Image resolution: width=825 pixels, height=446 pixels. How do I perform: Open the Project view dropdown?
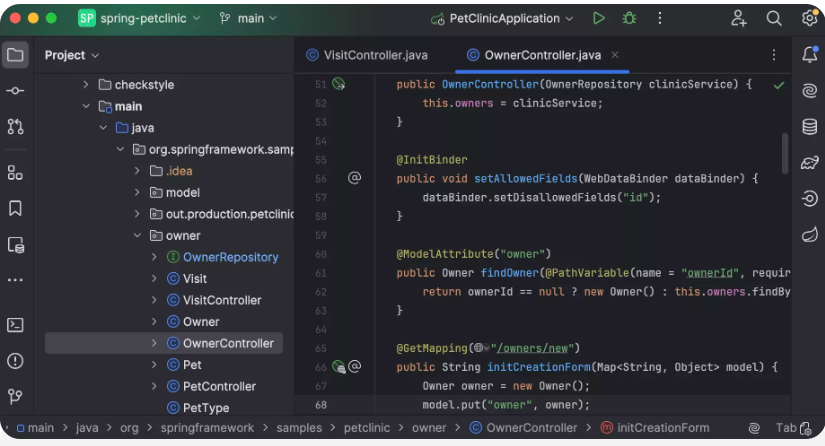pyautogui.click(x=72, y=55)
